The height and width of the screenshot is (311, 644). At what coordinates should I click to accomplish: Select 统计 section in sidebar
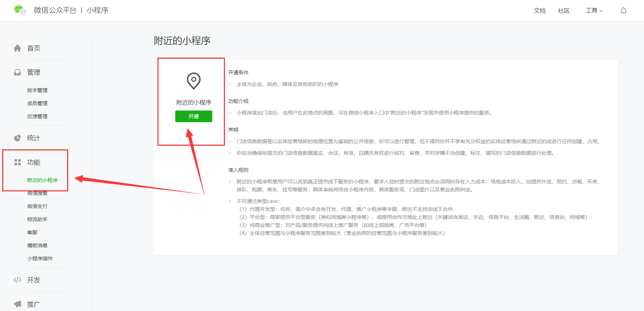[34, 138]
